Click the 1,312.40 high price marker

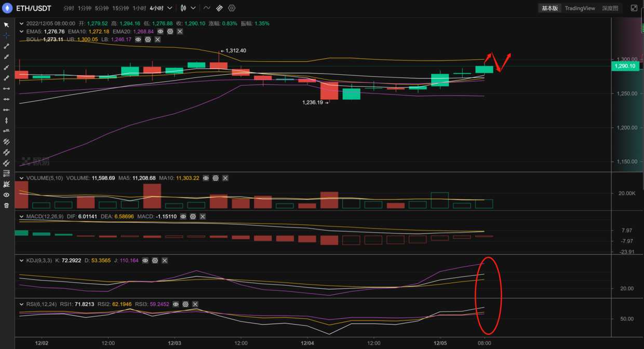point(236,51)
